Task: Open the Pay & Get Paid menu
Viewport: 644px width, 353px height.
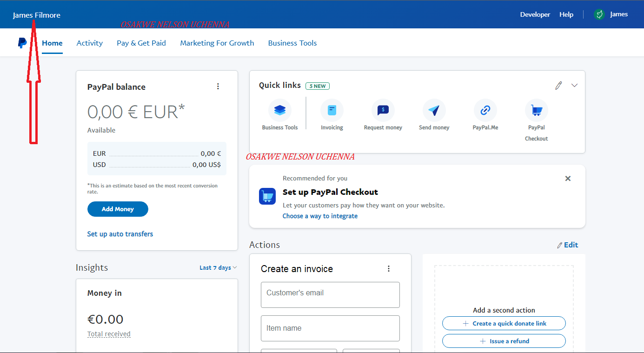Action: [141, 43]
